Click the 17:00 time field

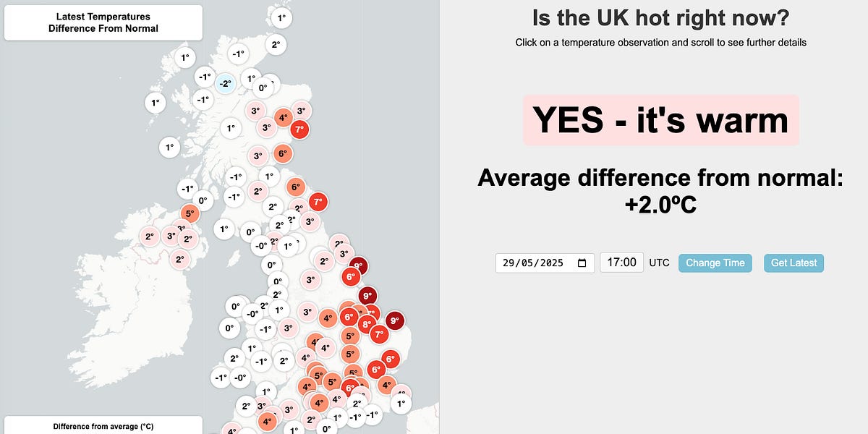621,263
